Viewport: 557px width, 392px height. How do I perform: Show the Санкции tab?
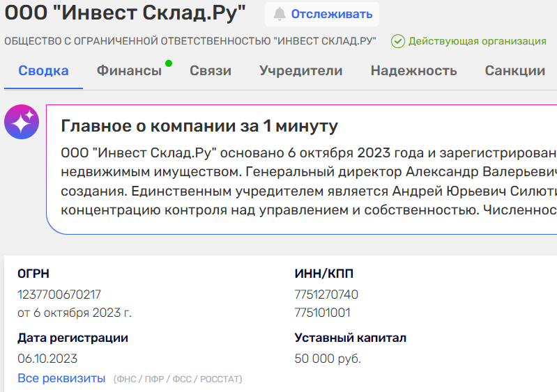point(514,70)
